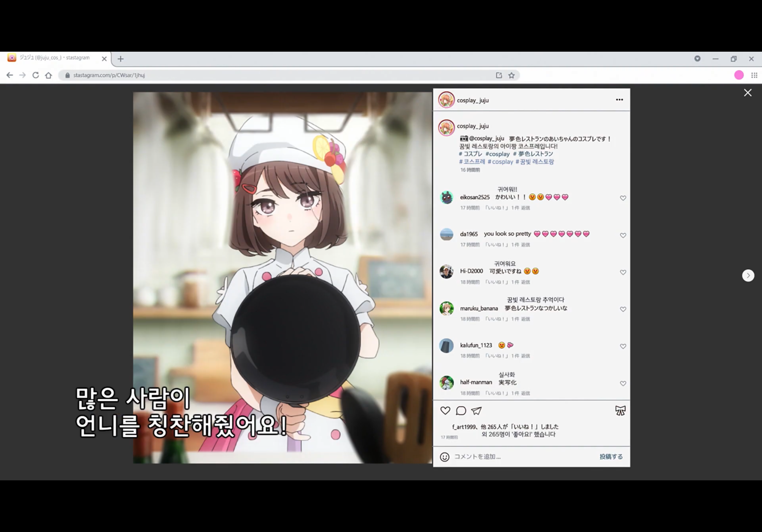This screenshot has width=762, height=532.
Task: Click the browser back arrow
Action: [10, 75]
